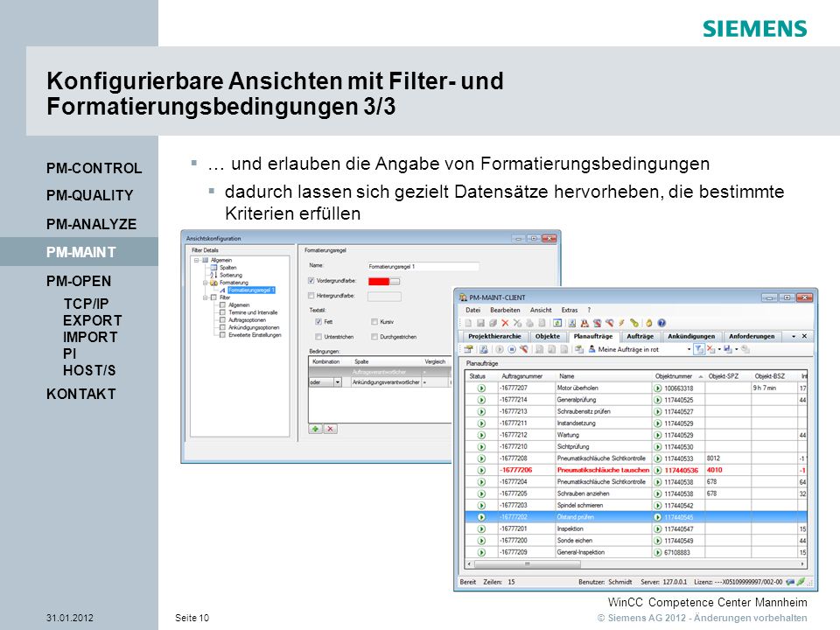Open the dropdown arrow next to save view
This screenshot has height=630, width=840.
click(736, 349)
